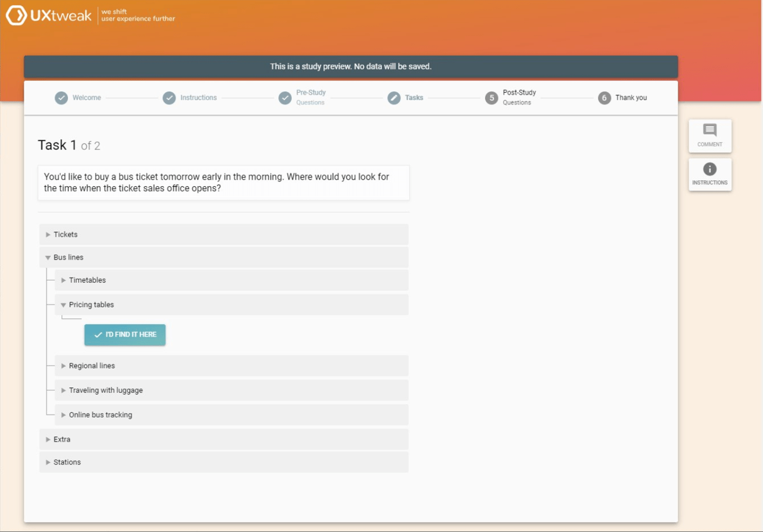The width and height of the screenshot is (763, 532).
Task: Click the Pre-Study Questions checkmark icon
Action: (x=285, y=98)
